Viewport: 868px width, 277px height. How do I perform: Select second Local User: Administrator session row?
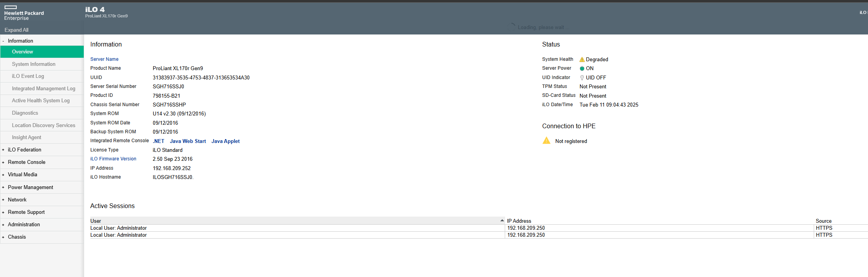click(479, 235)
